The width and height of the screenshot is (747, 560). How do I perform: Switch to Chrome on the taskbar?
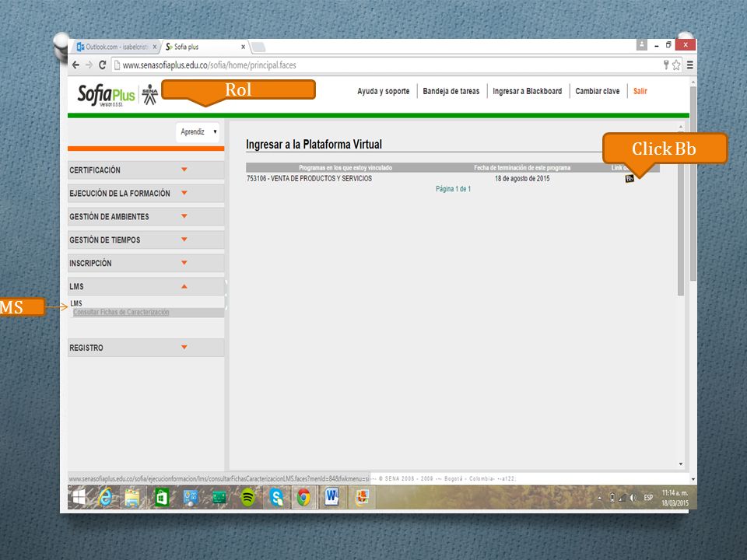[303, 498]
